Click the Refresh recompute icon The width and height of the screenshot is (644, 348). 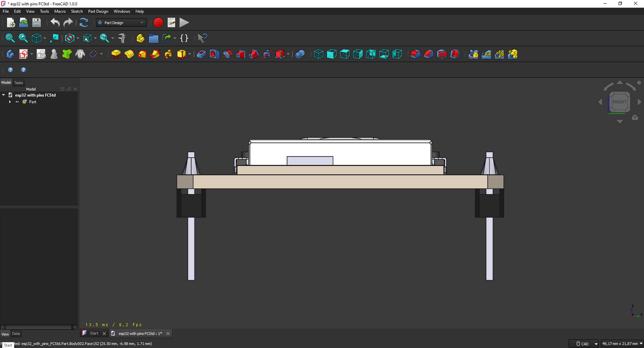pyautogui.click(x=84, y=23)
